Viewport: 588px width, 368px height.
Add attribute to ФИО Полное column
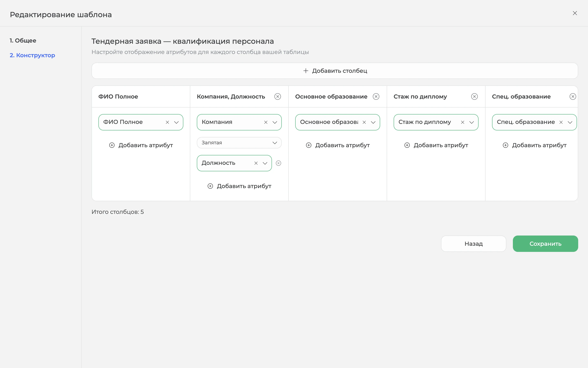[141, 145]
